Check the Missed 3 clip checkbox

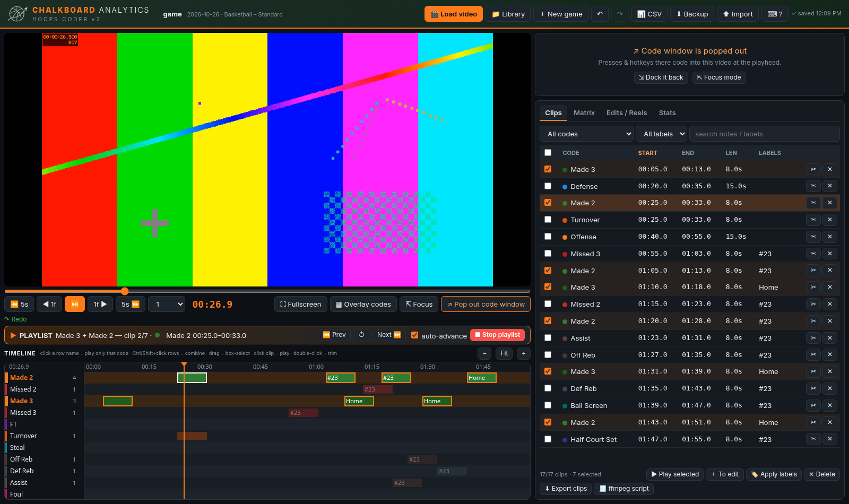(x=548, y=254)
